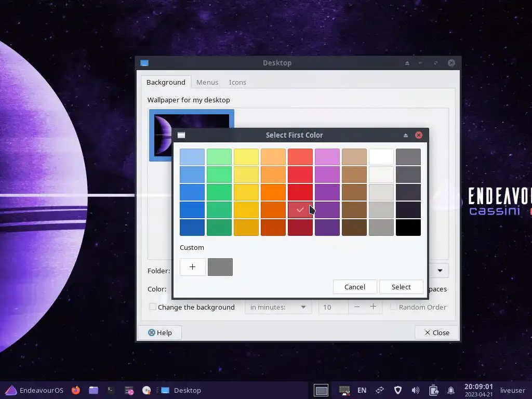The height and width of the screenshot is (399, 532).
Task: Increase the interval with plus stepper
Action: (x=373, y=307)
